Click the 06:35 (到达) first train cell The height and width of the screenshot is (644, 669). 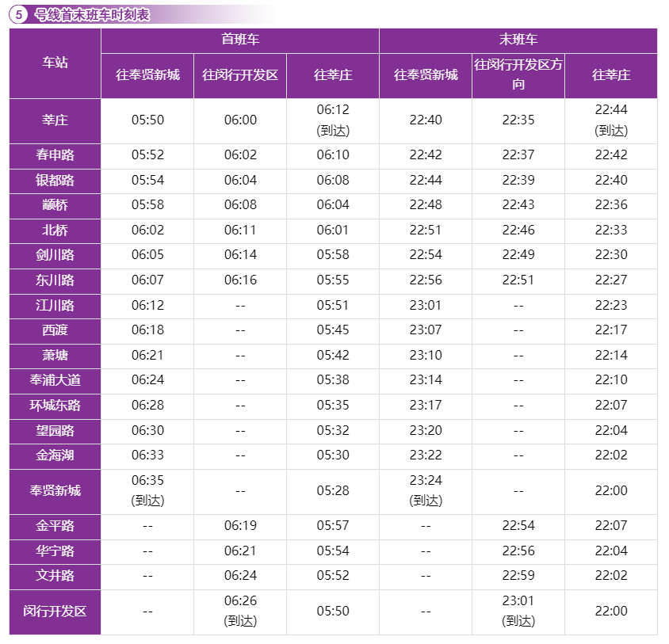[x=147, y=490]
